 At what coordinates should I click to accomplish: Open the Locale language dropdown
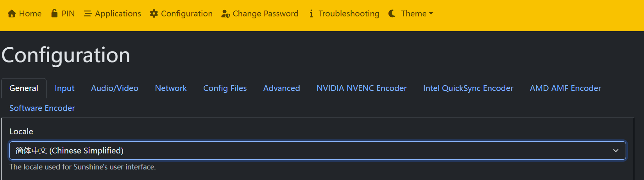(x=313, y=151)
